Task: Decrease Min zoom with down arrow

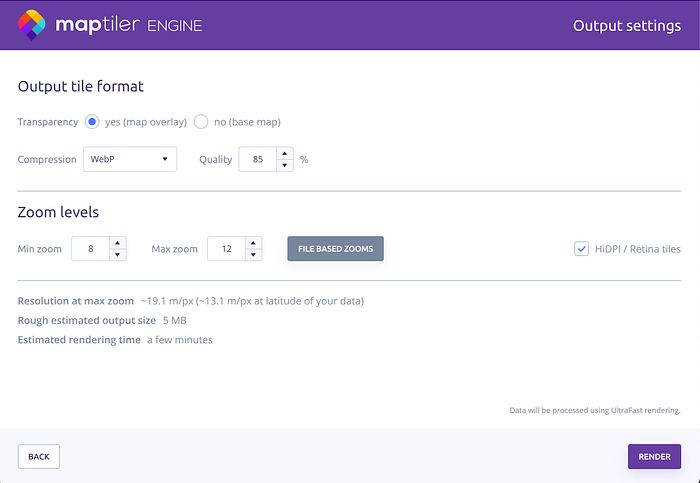Action: [x=117, y=255]
